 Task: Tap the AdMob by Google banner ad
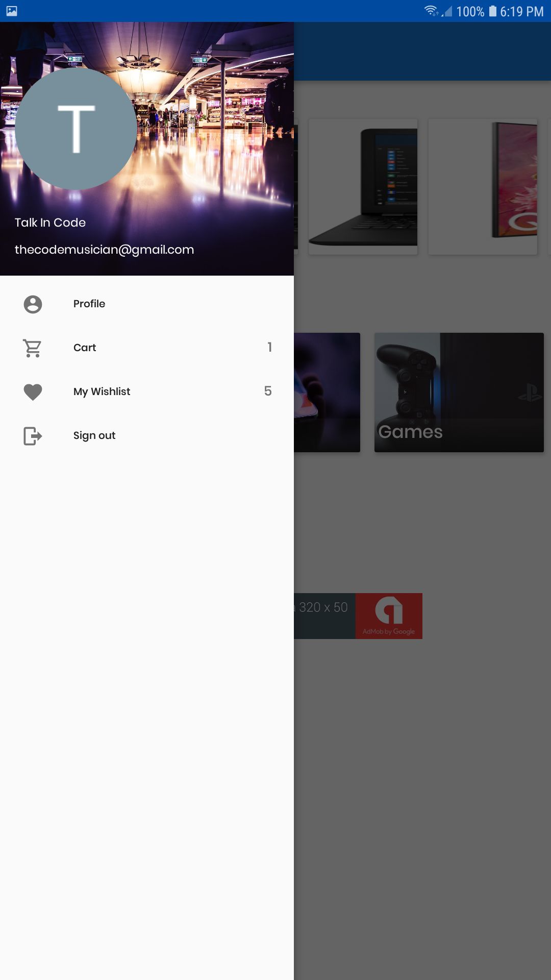[358, 616]
